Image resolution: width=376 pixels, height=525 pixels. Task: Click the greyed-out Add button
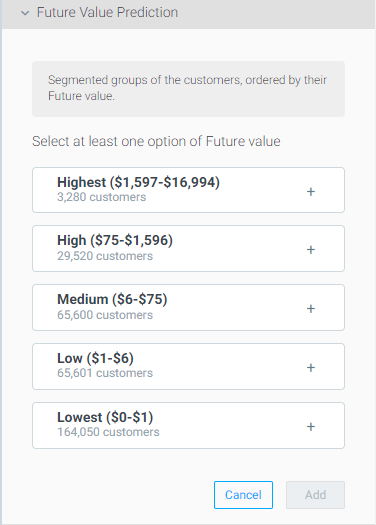click(315, 495)
